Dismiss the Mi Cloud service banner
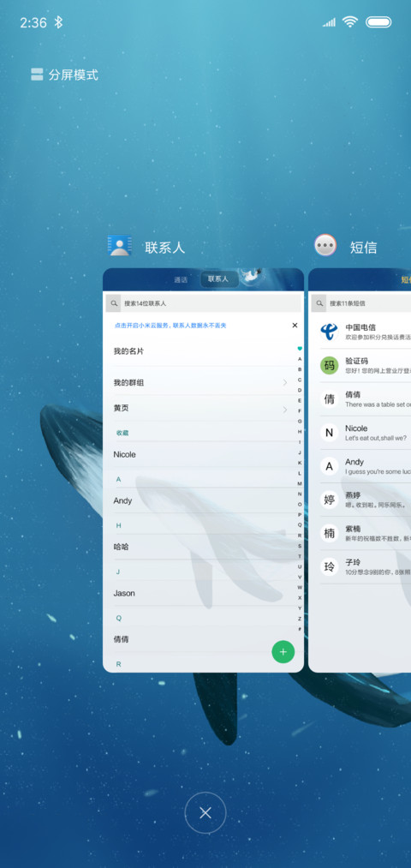This screenshot has height=868, width=411. 295,326
